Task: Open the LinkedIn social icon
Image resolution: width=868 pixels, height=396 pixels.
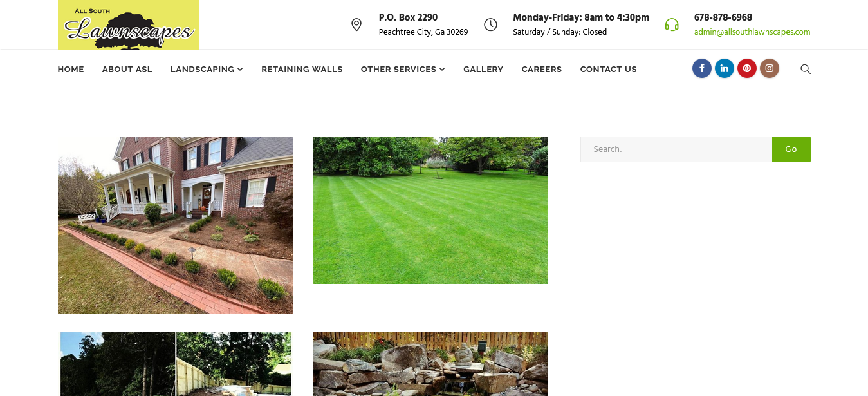Action: [x=724, y=68]
